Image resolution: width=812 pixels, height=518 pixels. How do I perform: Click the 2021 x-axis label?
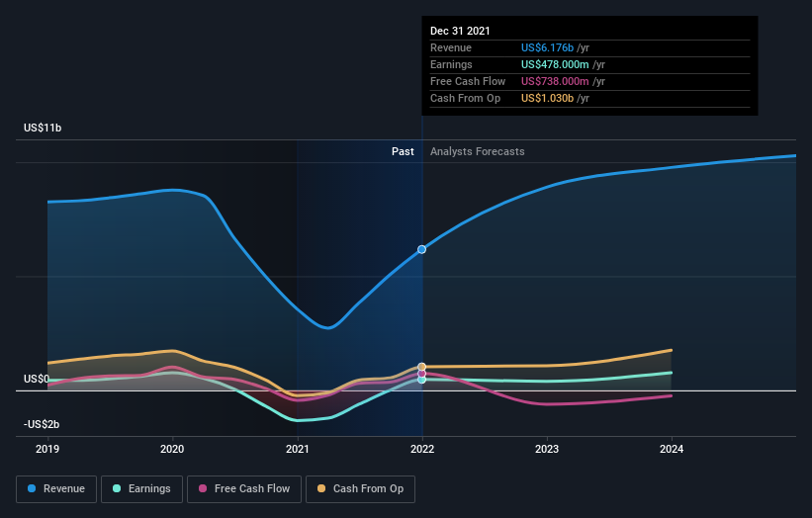pyautogui.click(x=298, y=449)
